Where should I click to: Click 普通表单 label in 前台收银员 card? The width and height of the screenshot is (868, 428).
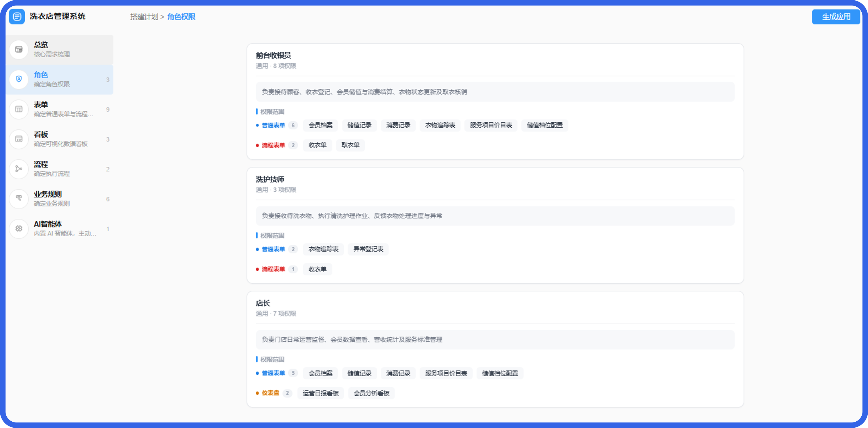[273, 125]
